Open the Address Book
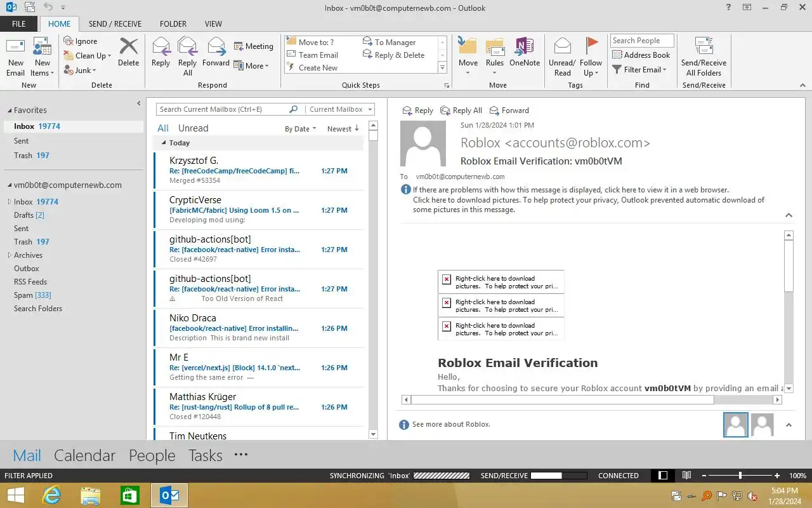812x508 pixels. pos(641,55)
